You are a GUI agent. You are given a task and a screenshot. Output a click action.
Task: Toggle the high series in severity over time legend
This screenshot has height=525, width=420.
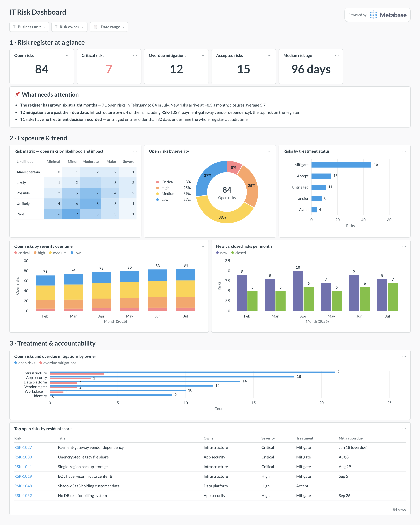tap(39, 253)
